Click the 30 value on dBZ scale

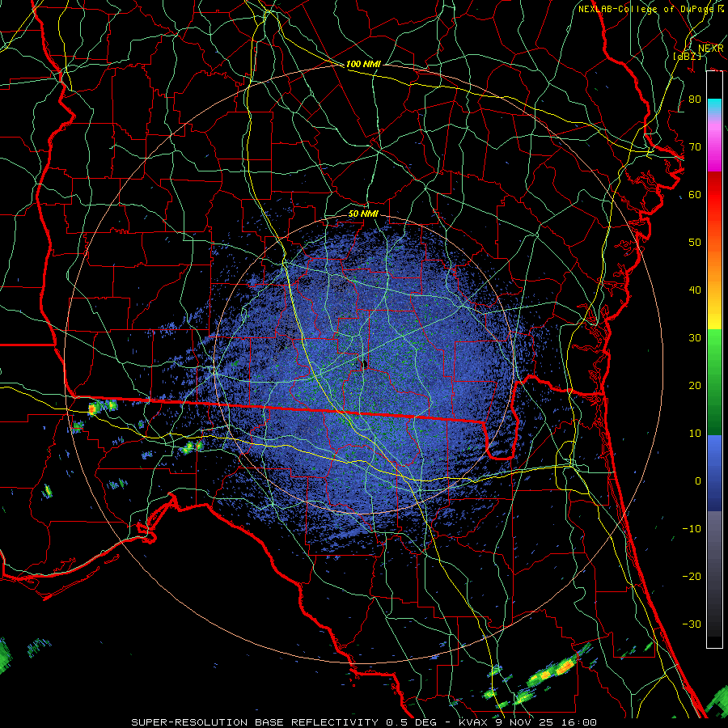[695, 338]
